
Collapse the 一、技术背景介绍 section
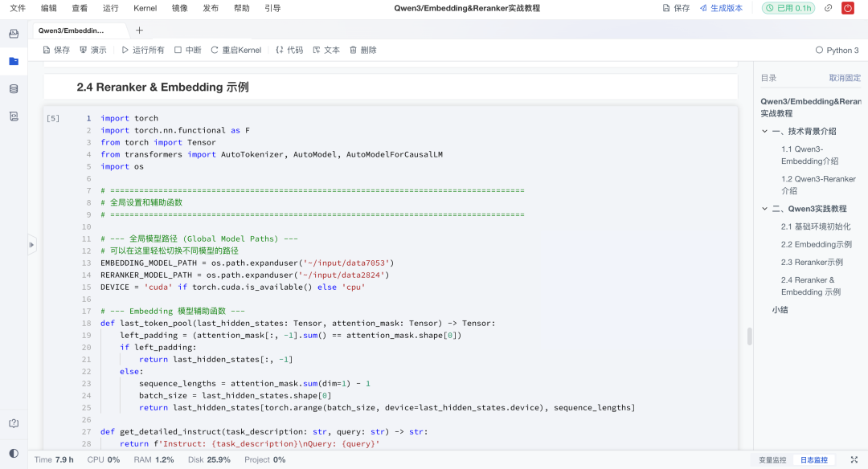pyautogui.click(x=764, y=131)
